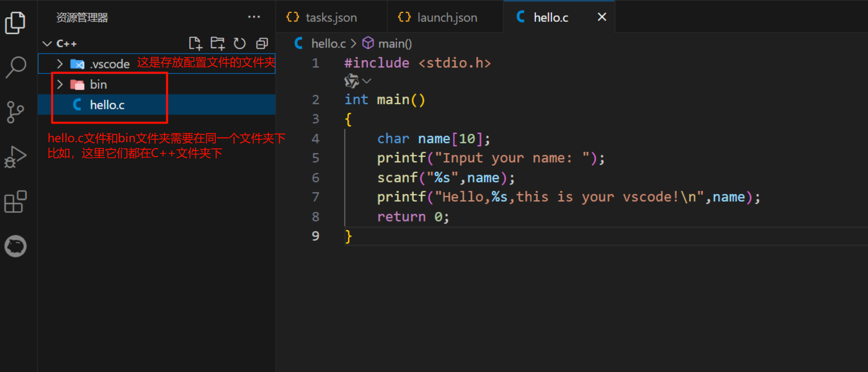The width and height of the screenshot is (868, 372).
Task: Click the bin folder icon
Action: [x=77, y=85]
